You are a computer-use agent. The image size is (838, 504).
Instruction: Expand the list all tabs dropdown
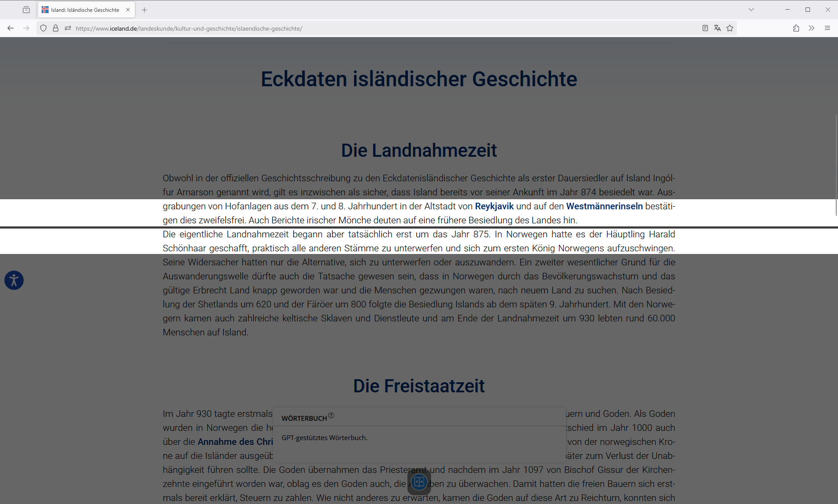pos(751,10)
